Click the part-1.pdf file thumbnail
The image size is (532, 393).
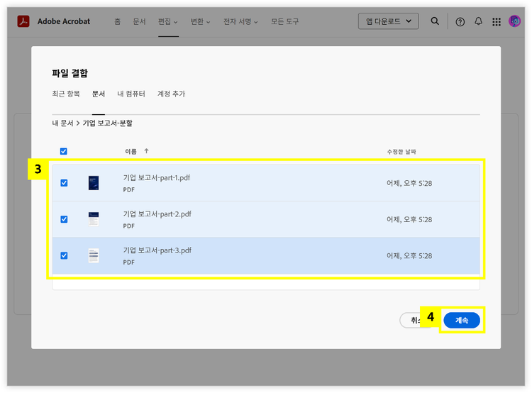point(94,183)
